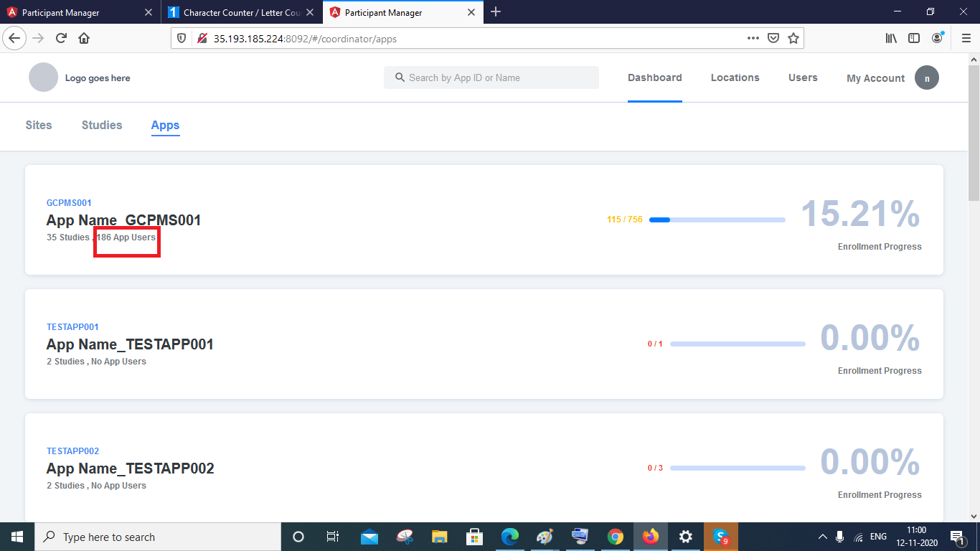Open a new browser tab
This screenshot has height=551, width=980.
click(x=496, y=12)
